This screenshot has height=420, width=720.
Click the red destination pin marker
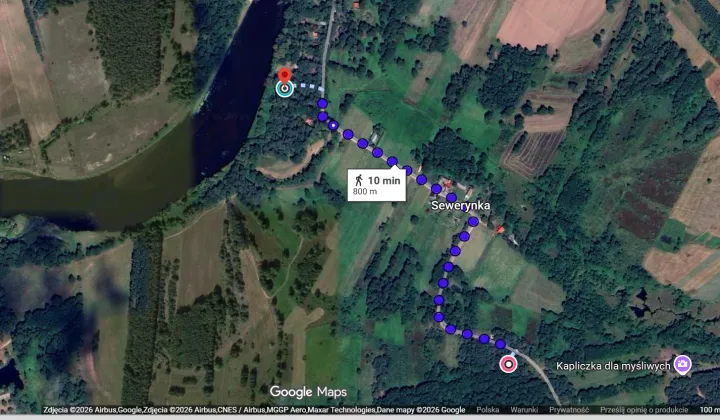285,76
